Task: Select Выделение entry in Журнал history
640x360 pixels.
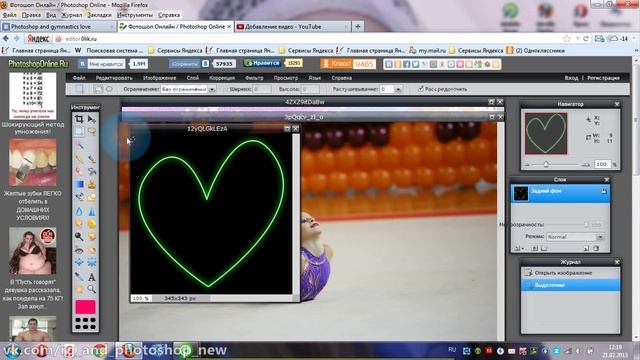Action: pyautogui.click(x=571, y=285)
